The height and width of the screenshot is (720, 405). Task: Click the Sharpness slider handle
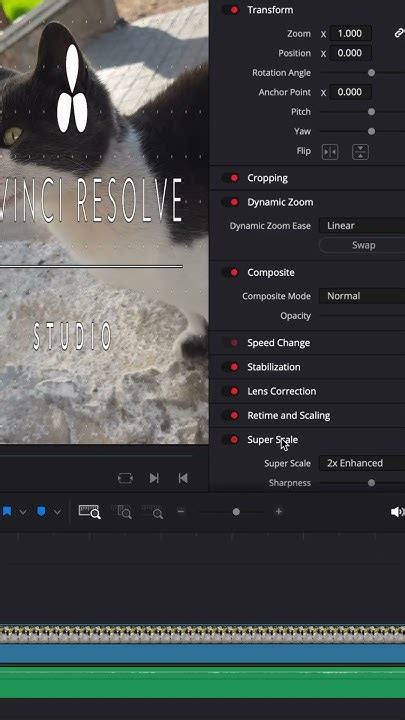[371, 483]
